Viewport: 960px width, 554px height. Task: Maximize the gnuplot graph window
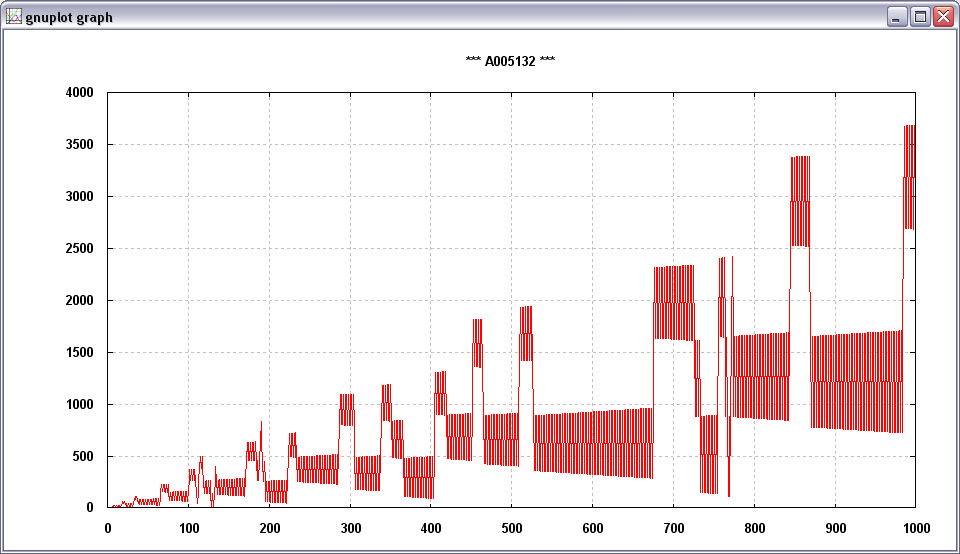pos(920,17)
